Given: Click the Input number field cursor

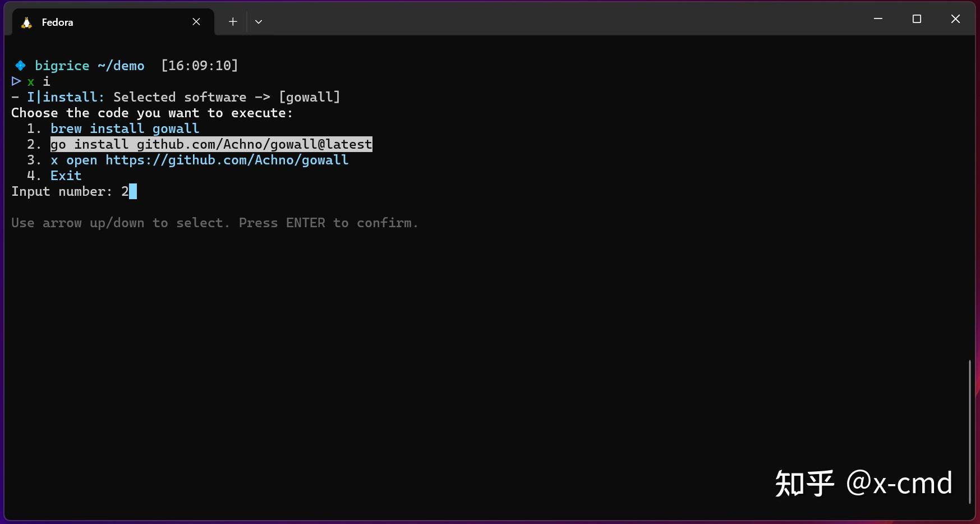Looking at the screenshot, I should click(133, 191).
